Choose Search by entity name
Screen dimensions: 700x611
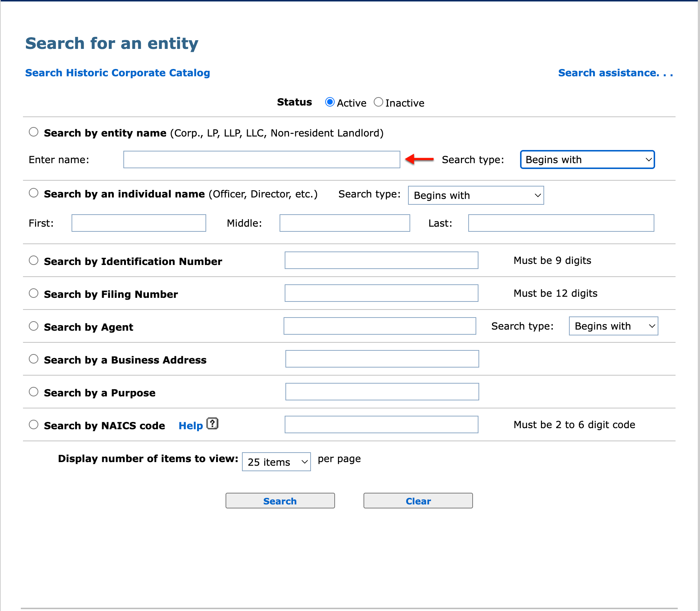(34, 132)
